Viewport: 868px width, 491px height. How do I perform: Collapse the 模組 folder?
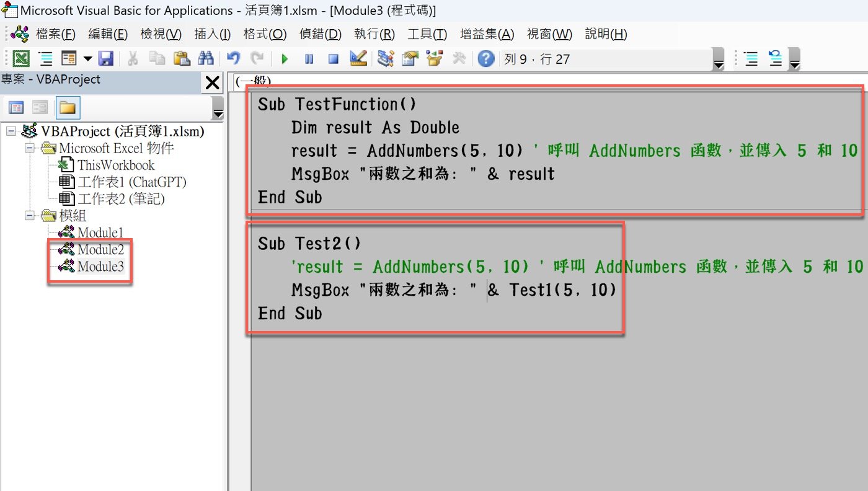[29, 216]
